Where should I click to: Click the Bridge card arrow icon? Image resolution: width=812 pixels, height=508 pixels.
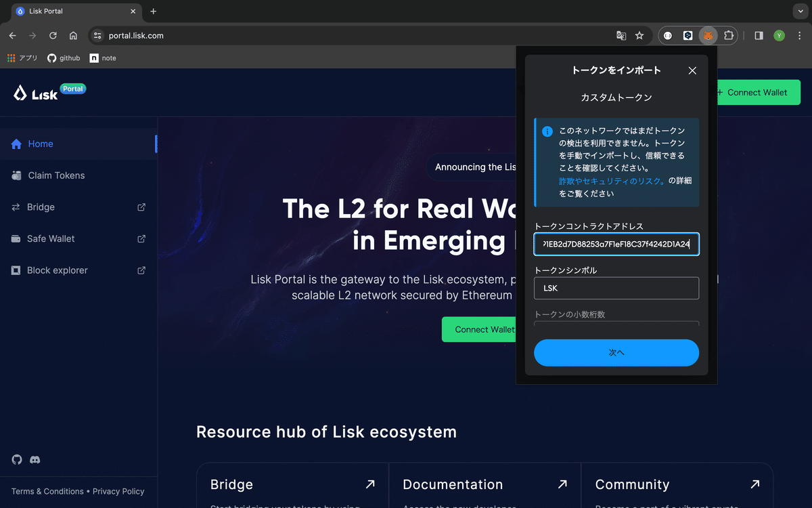[370, 484]
